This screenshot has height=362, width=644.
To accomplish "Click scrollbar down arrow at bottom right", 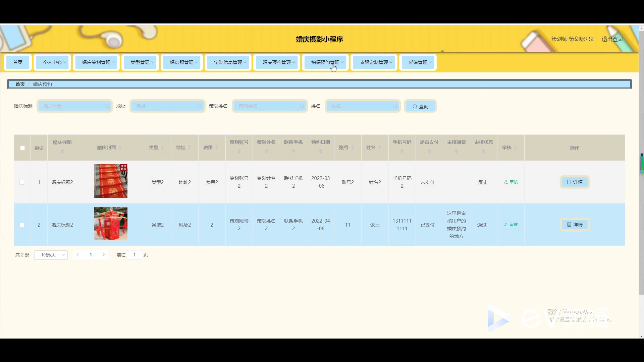I will [641, 336].
